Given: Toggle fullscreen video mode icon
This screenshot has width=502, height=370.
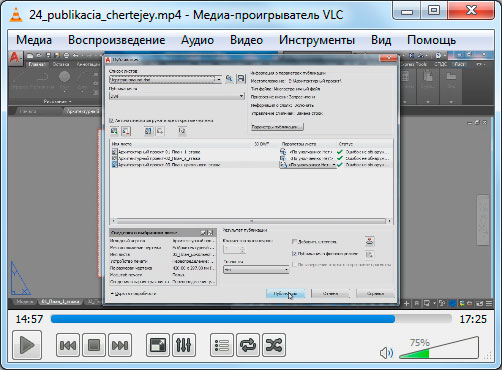Looking at the screenshot, I should 158,345.
